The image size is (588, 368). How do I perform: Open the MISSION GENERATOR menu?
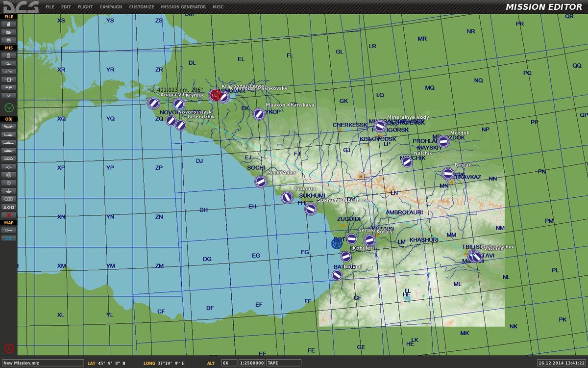tap(184, 7)
